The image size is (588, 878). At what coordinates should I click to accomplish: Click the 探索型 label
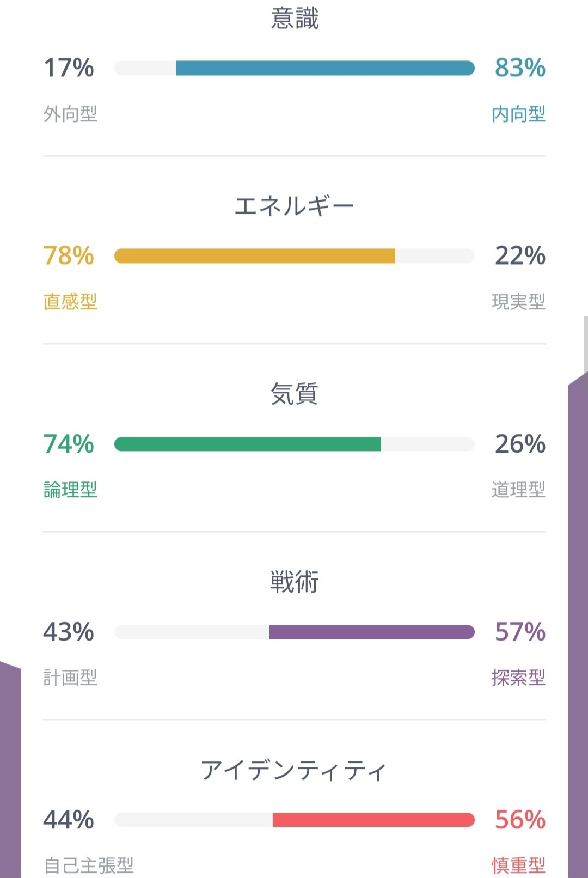[518, 678]
